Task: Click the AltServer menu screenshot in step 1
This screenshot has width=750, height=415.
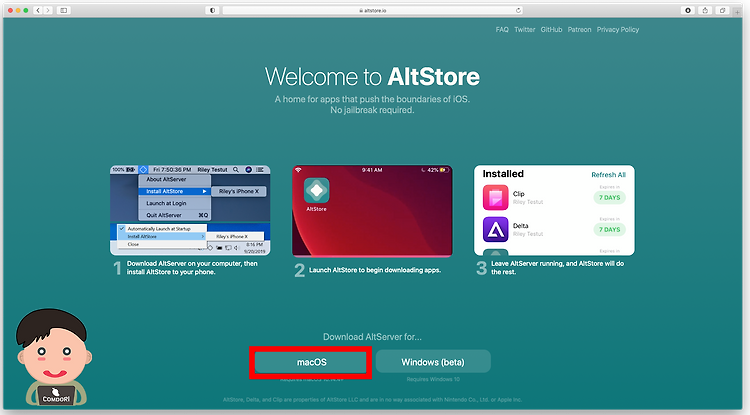Action: pyautogui.click(x=190, y=210)
